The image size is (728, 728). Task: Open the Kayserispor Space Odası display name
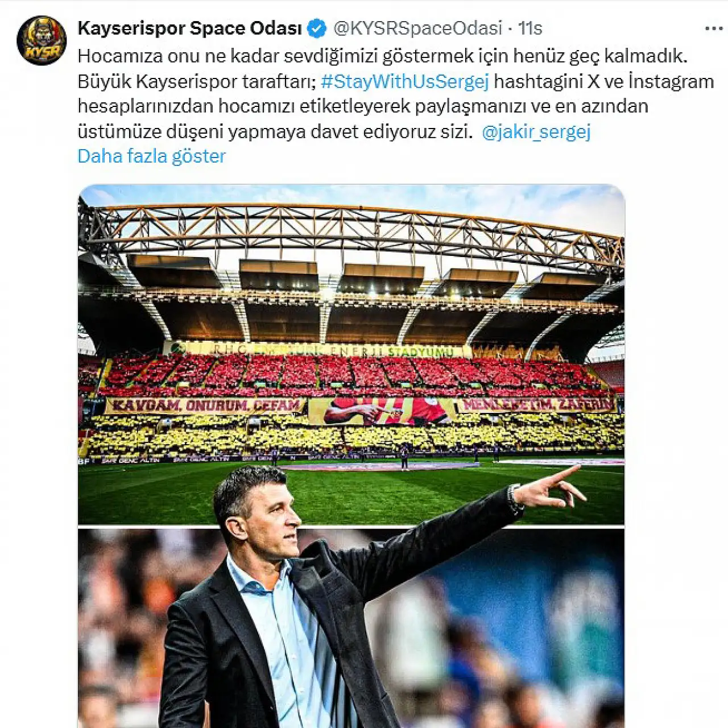point(189,28)
